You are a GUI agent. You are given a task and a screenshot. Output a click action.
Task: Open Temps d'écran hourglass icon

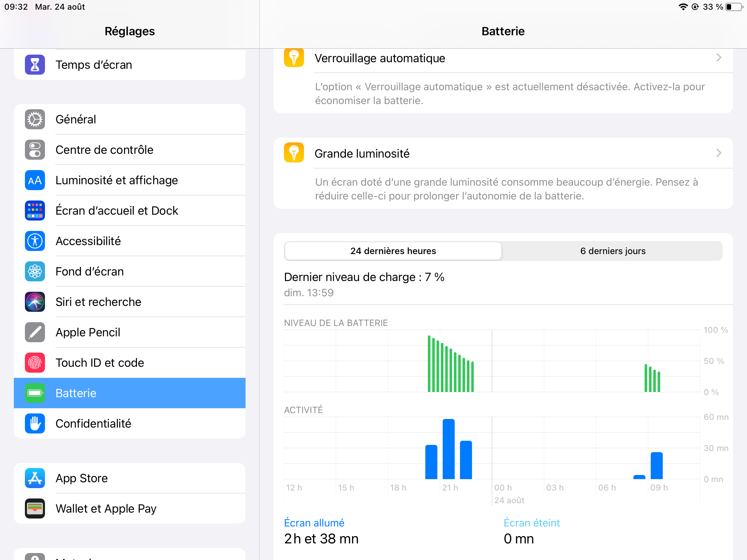pos(35,65)
